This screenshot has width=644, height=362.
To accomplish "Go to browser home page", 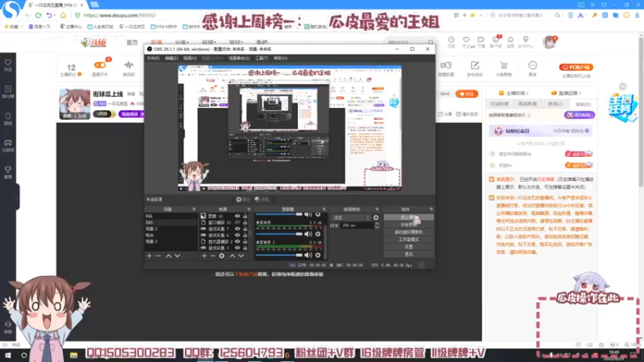I will coord(64,15).
